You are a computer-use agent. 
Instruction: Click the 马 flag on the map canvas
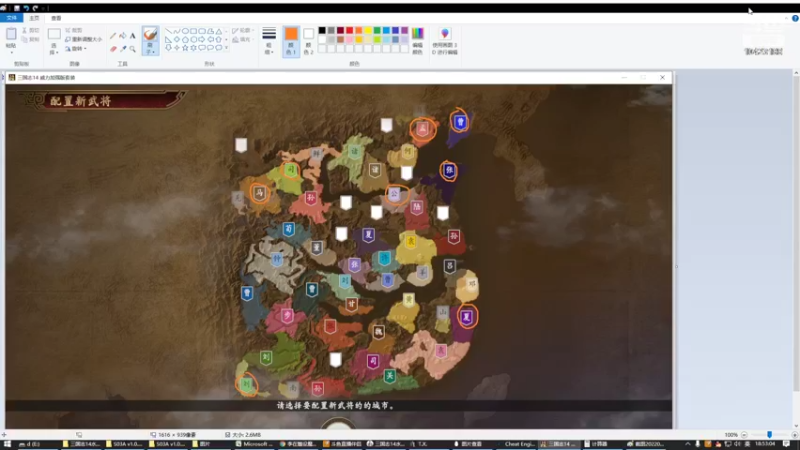(x=259, y=193)
